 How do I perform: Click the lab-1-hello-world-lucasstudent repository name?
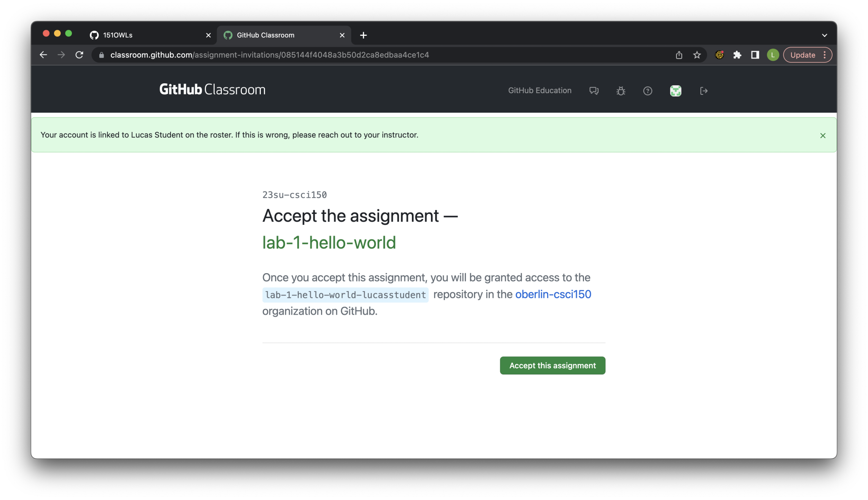345,295
